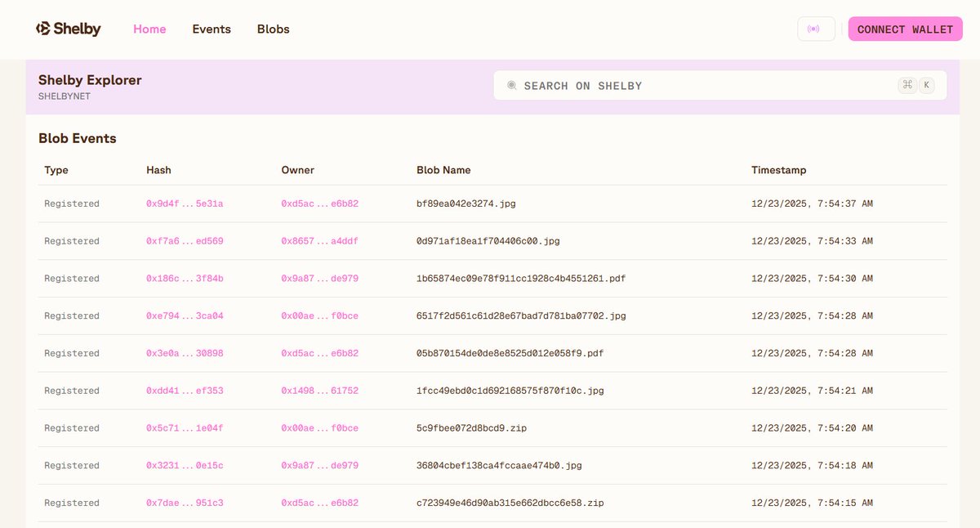Open owner 0x8657...a4ddf
The height and width of the screenshot is (528, 980).
[320, 241]
